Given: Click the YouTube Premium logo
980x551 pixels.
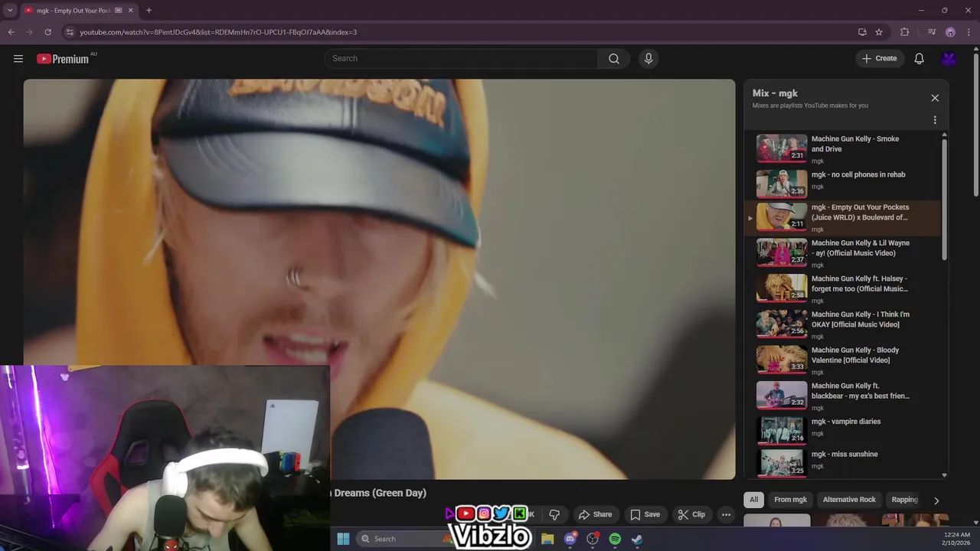Looking at the screenshot, I should click(x=62, y=59).
